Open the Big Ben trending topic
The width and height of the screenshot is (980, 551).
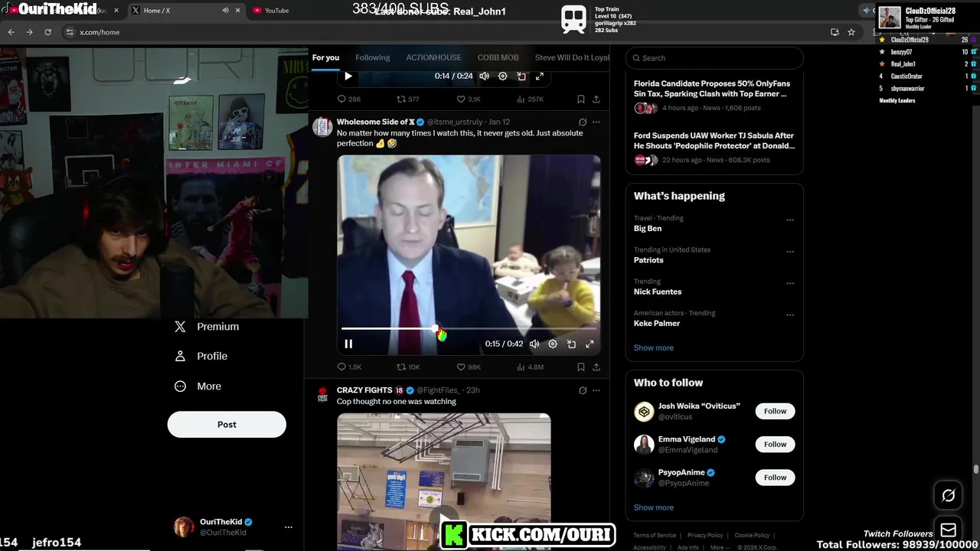click(x=648, y=228)
